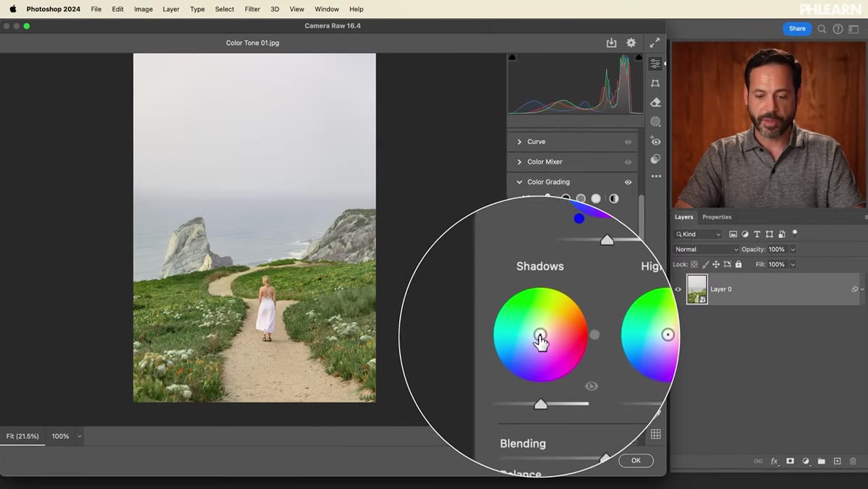Expand Layer 0 smart filters arrow
Screen dimensions: 868x489
pyautogui.click(x=862, y=289)
